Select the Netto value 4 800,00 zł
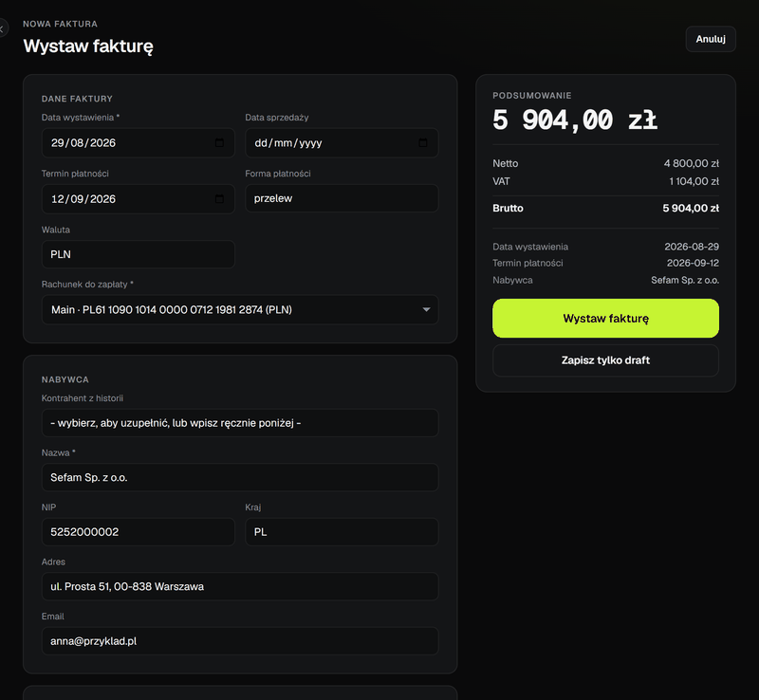 point(692,164)
